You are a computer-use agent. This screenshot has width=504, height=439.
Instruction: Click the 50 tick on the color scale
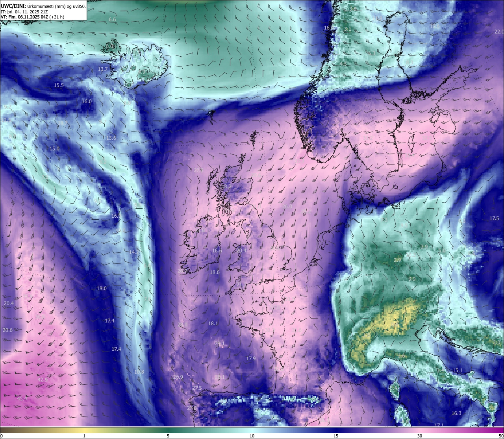(x=501, y=436)
